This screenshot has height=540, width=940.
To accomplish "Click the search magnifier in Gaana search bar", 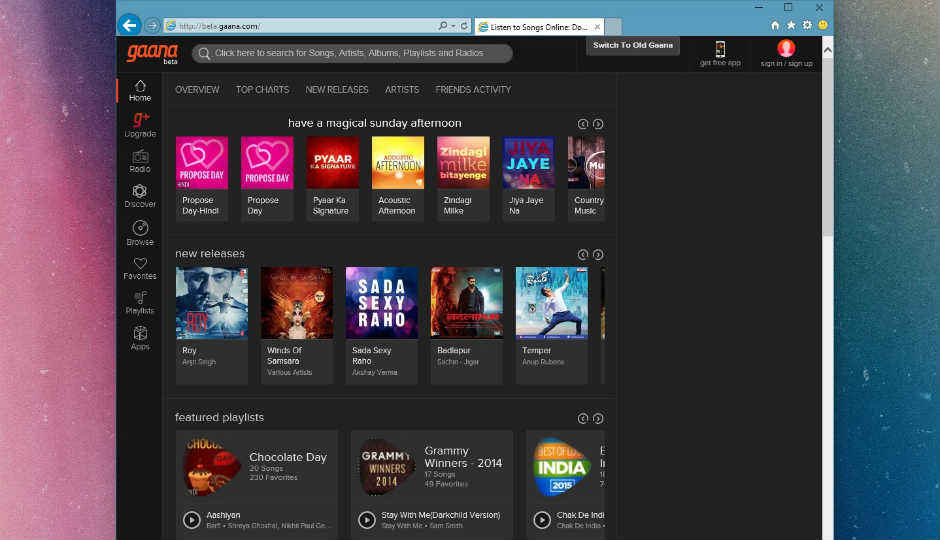I will tap(204, 53).
